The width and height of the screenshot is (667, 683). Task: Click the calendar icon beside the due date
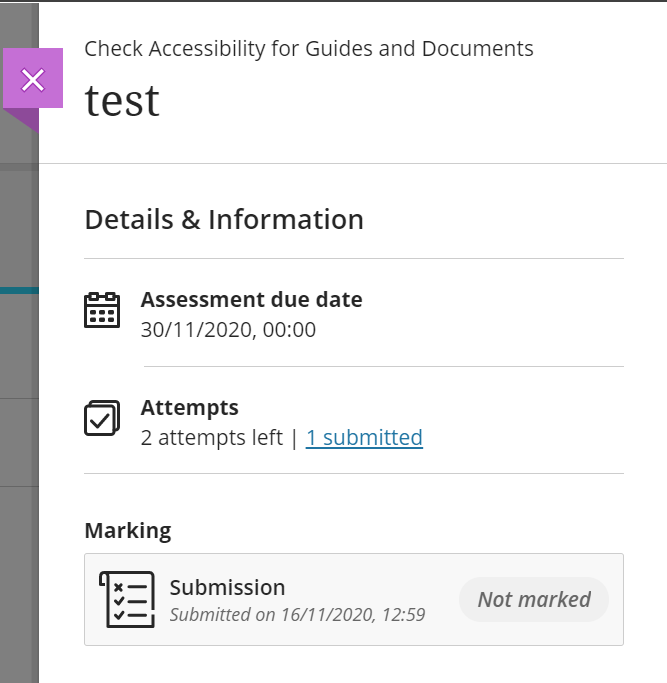[102, 311]
